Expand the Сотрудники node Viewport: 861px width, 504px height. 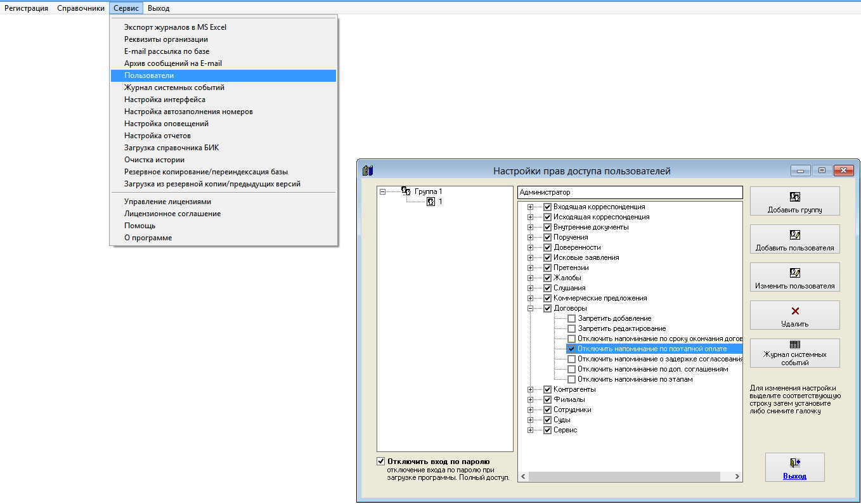(531, 410)
